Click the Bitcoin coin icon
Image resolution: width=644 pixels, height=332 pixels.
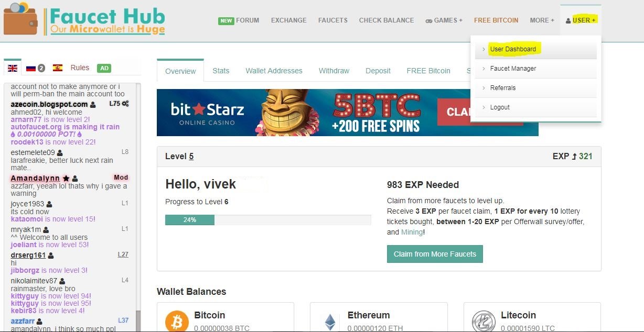[x=177, y=322]
